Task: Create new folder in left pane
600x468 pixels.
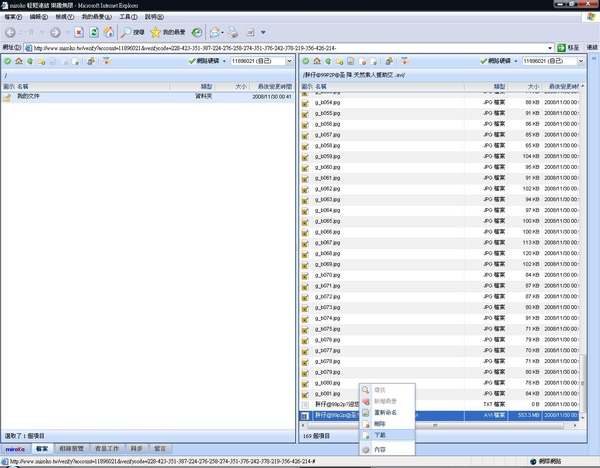Action: (41, 61)
